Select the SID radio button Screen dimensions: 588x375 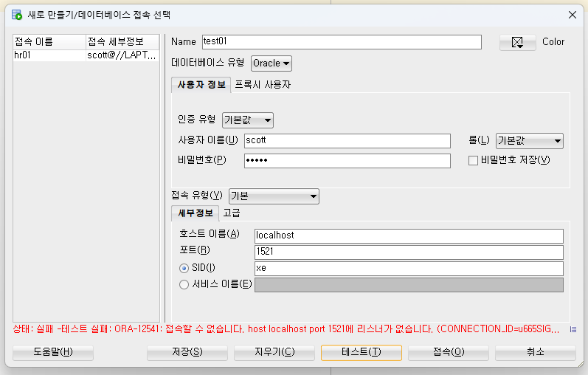[184, 269]
